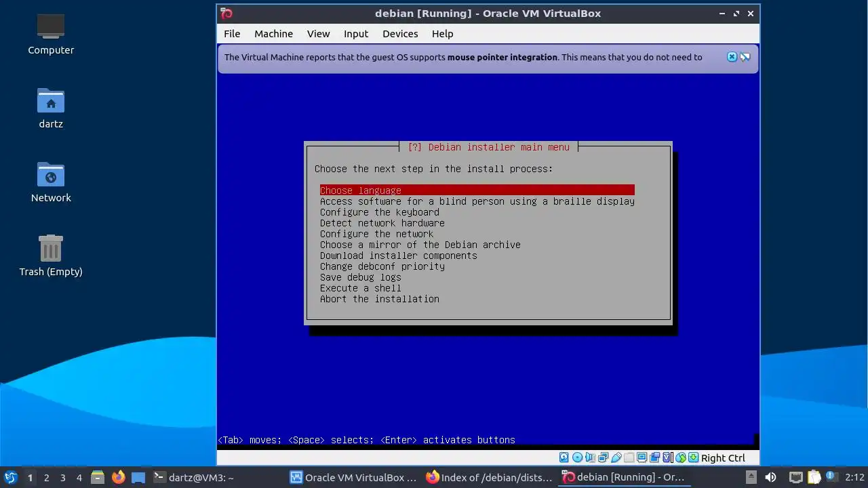The width and height of the screenshot is (868, 488).
Task: Click the display monitor icon in VirtualBox status bar
Action: coord(642,457)
